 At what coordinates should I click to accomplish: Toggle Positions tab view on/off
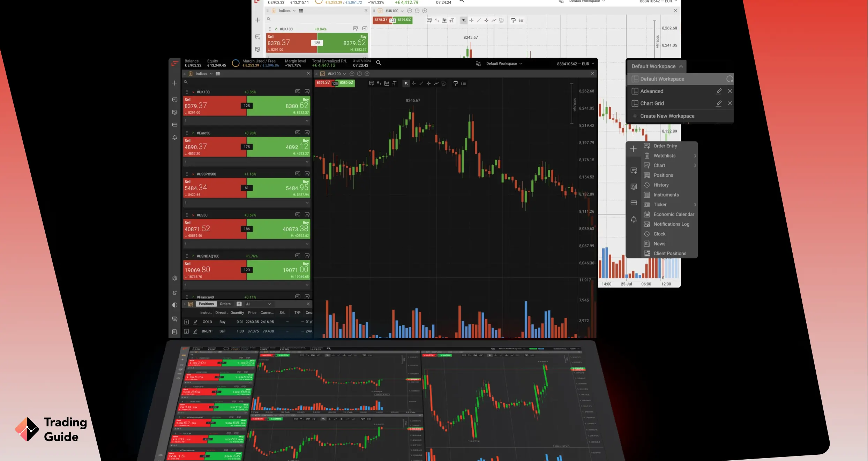(x=205, y=303)
